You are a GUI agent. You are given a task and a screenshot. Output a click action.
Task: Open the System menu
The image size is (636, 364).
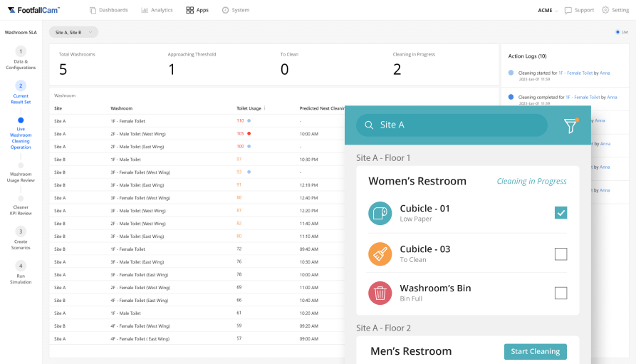(x=236, y=10)
